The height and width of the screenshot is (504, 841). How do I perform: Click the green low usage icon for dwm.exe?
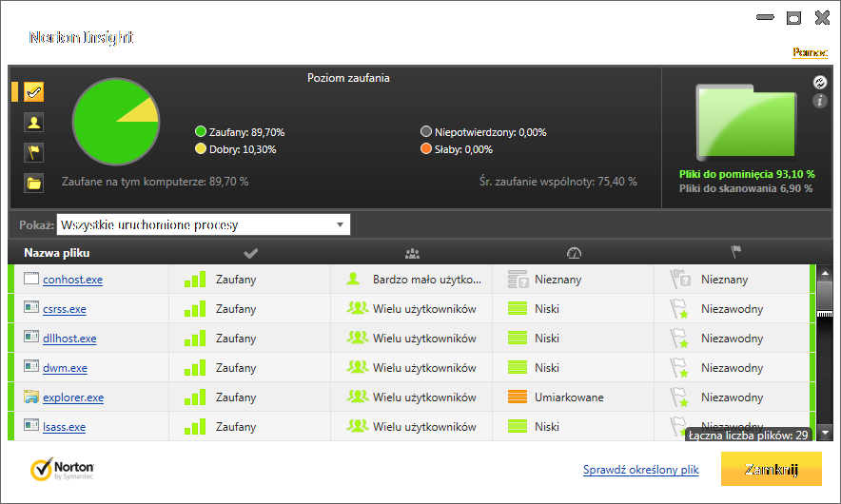(517, 367)
